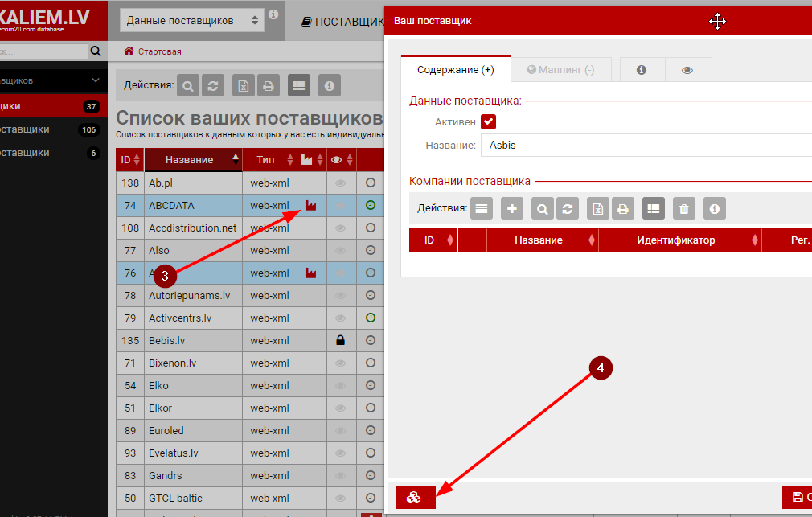Click the green clock icon in Activcentrs.lv row
Screen dimensions: 812x517
(x=371, y=318)
